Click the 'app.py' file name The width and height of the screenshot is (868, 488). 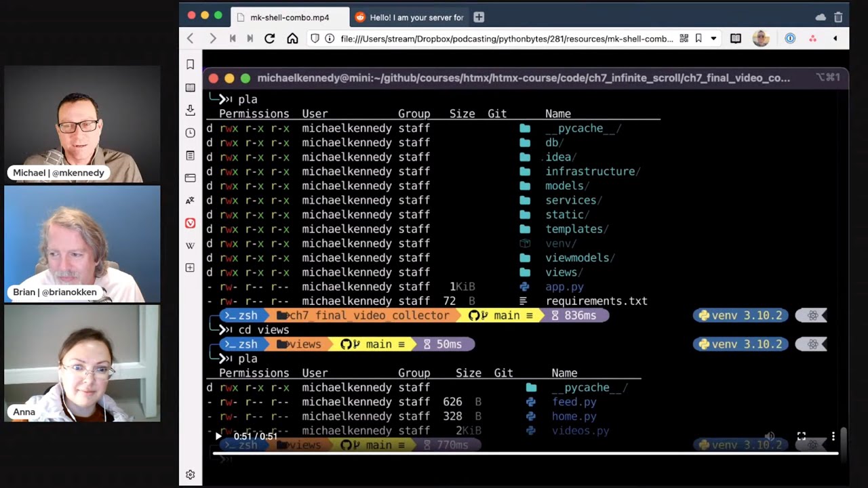564,287
